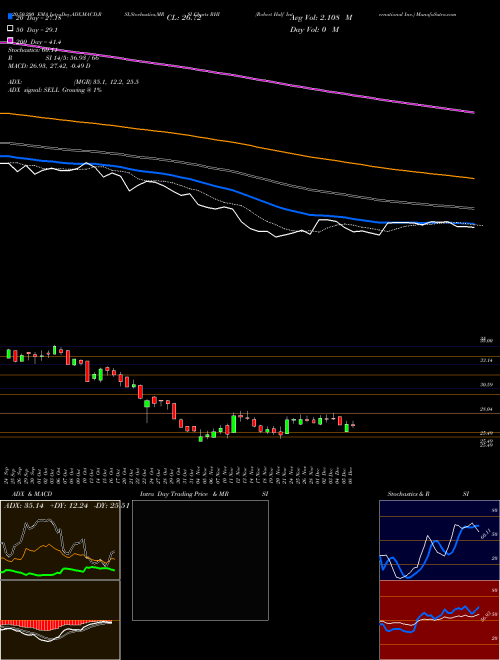
Task: Click the tall green candlestick near 11 Nov
Action: coord(234,424)
